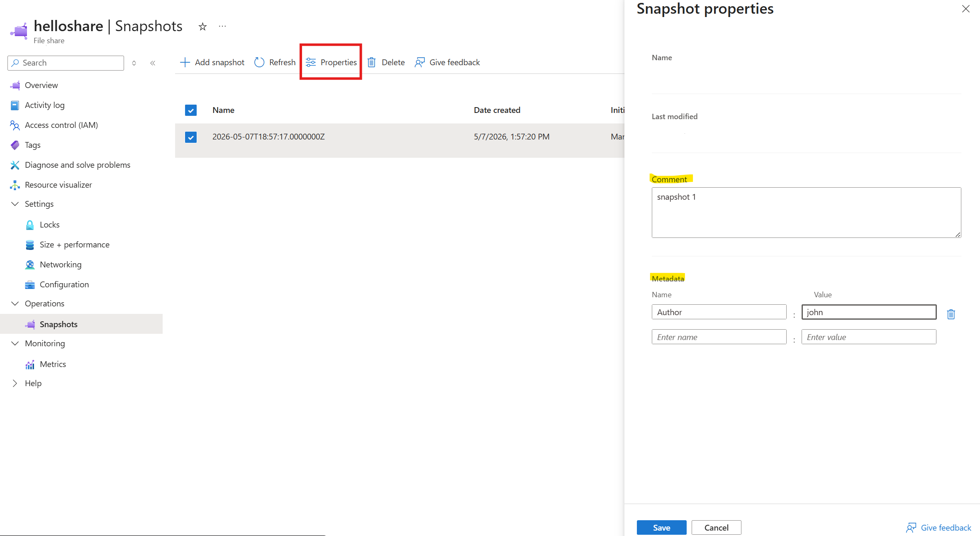The width and height of the screenshot is (980, 536).
Task: Close the Snapshot properties panel
Action: (x=966, y=9)
